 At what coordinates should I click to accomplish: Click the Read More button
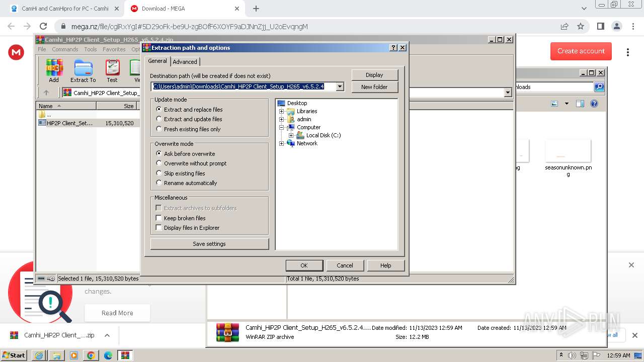point(117,313)
